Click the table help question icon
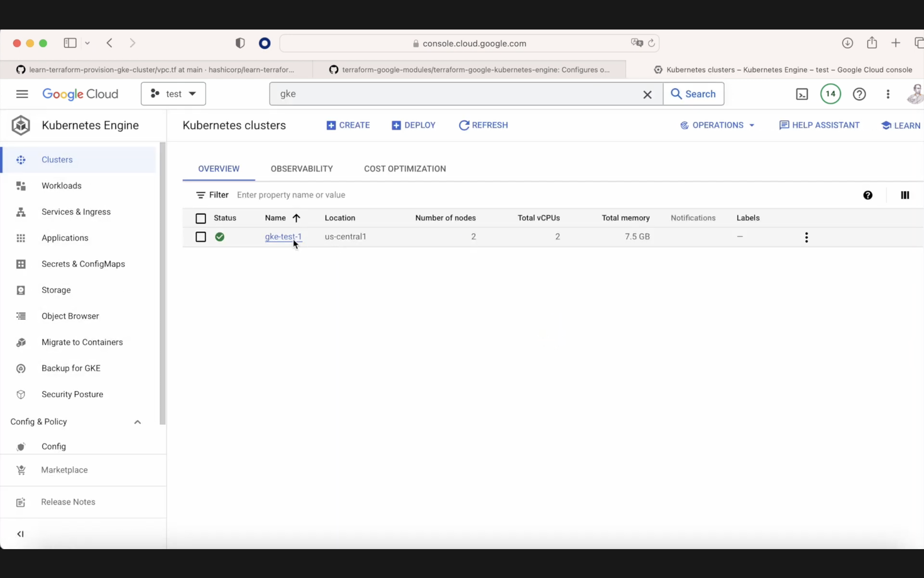924x578 pixels. point(868,195)
